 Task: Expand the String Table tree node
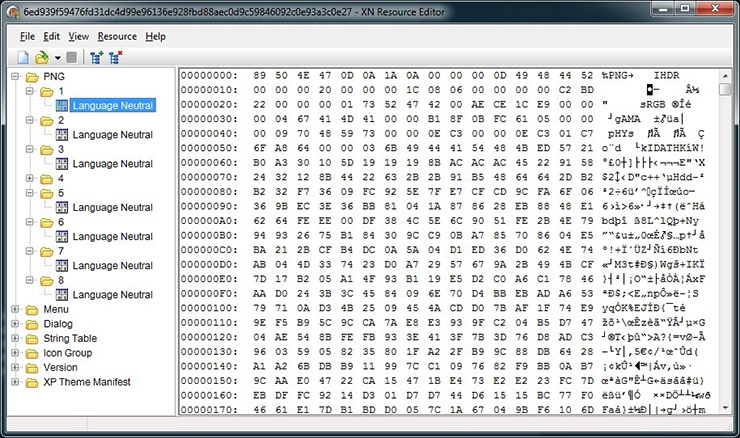pos(16,339)
